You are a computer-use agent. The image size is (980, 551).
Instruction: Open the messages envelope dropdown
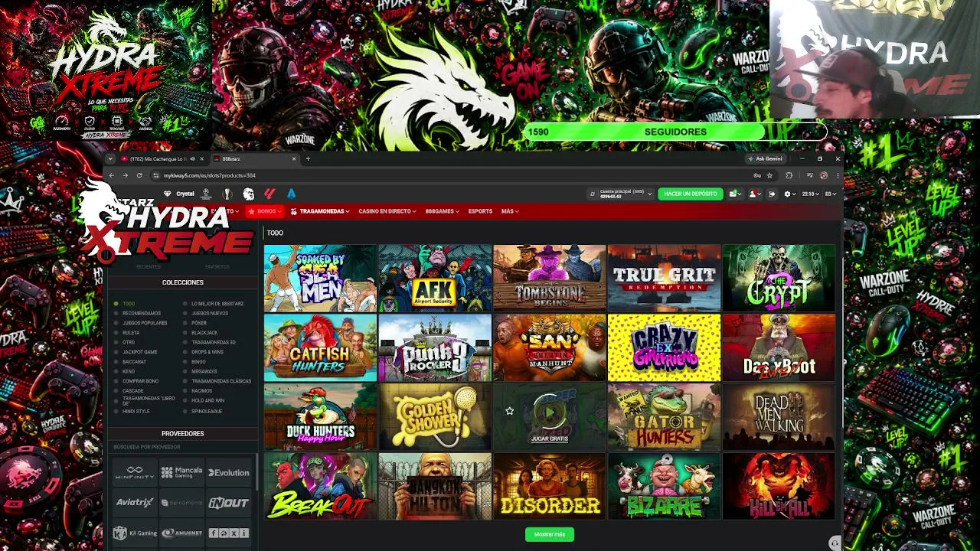click(x=734, y=194)
